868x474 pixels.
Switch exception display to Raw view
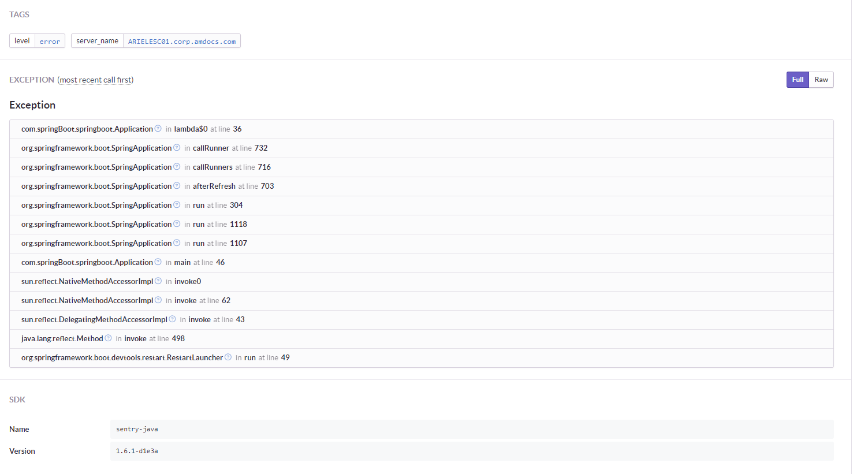[x=821, y=79]
